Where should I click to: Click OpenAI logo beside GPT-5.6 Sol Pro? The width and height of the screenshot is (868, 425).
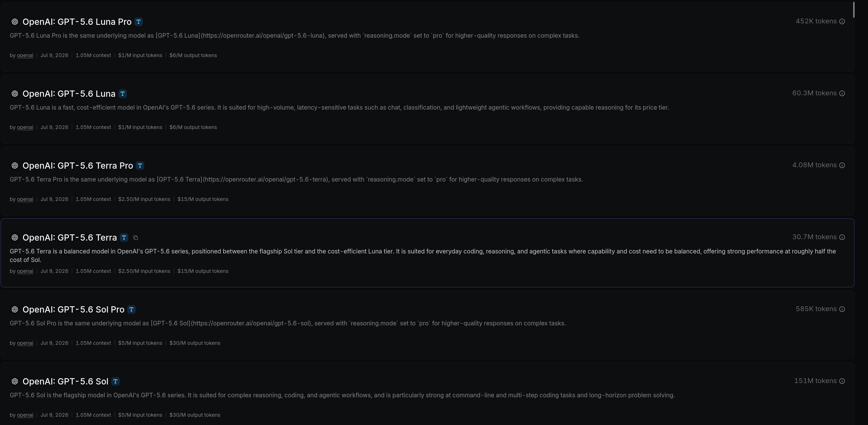pos(15,310)
